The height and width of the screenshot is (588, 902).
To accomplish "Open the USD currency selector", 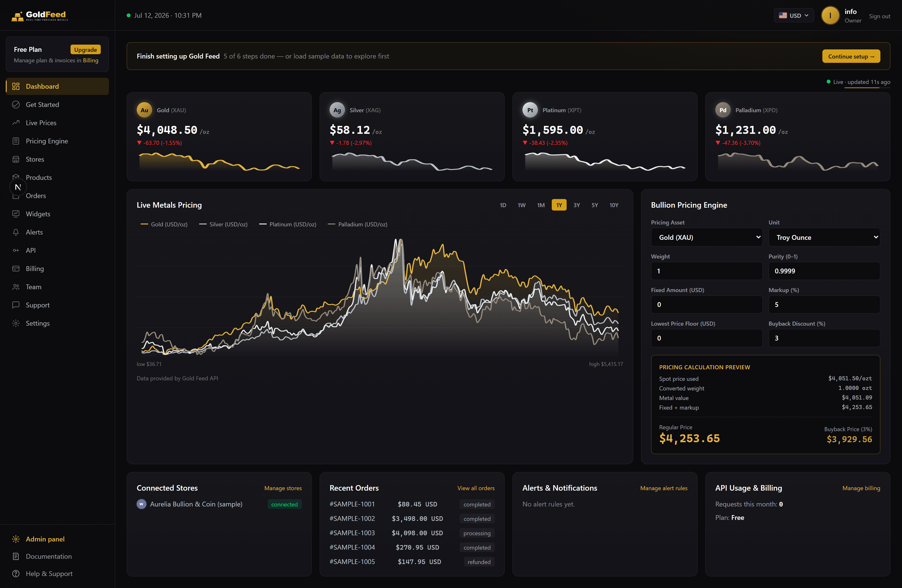I will [x=794, y=16].
